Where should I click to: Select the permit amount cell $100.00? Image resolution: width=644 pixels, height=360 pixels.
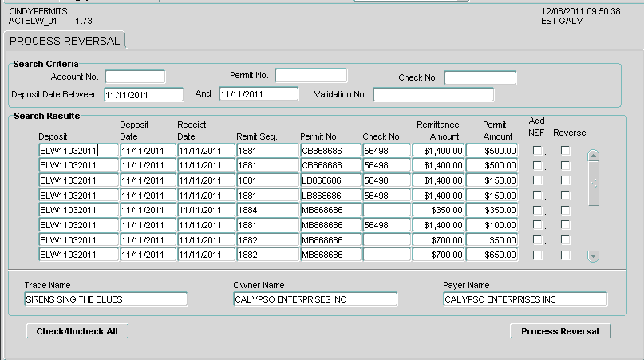[x=492, y=225]
